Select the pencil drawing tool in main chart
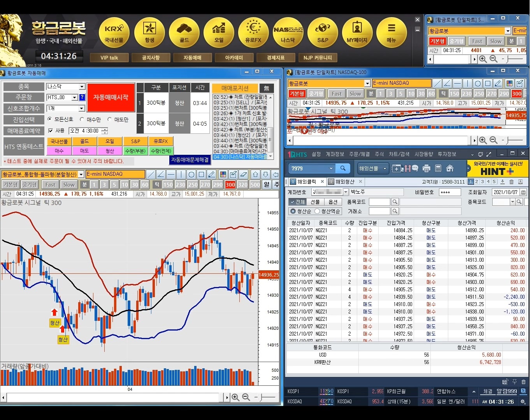 [x=211, y=174]
